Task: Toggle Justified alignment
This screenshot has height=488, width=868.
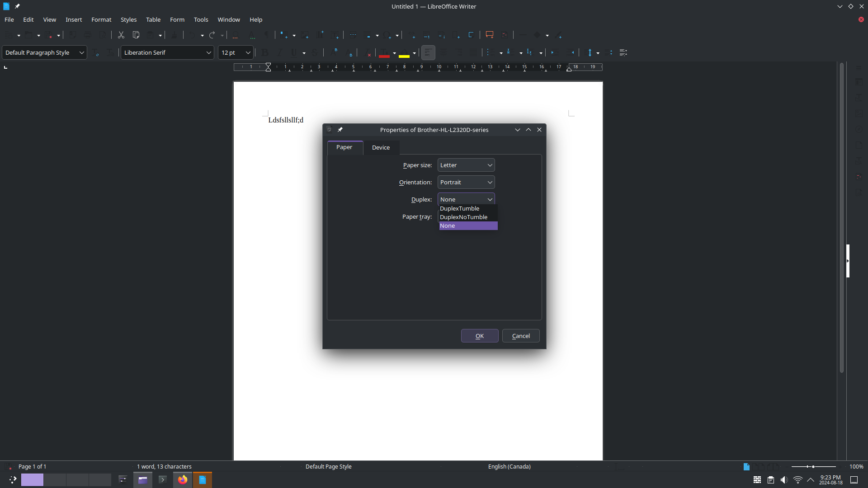Action: coord(473,52)
